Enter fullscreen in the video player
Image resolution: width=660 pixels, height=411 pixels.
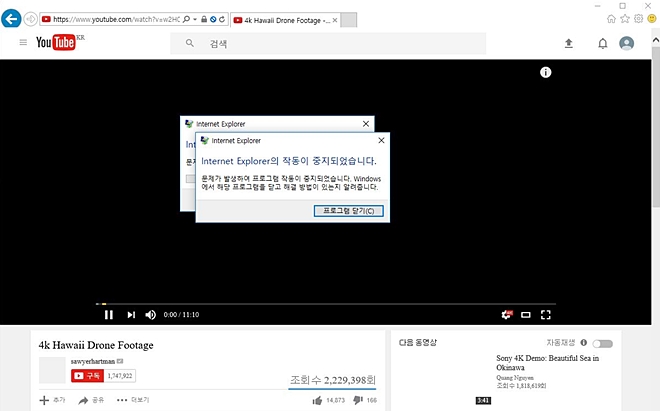coord(546,315)
